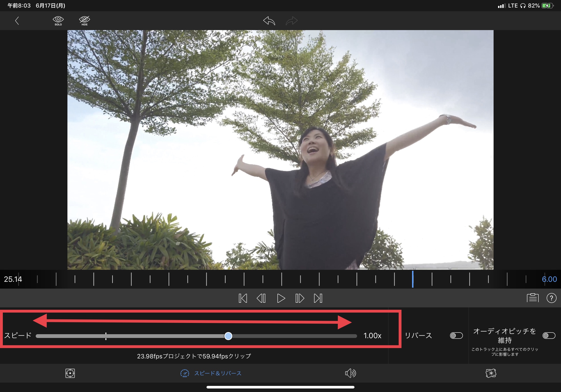Undo the last edit
Screen dimensions: 561x392
click(x=269, y=21)
